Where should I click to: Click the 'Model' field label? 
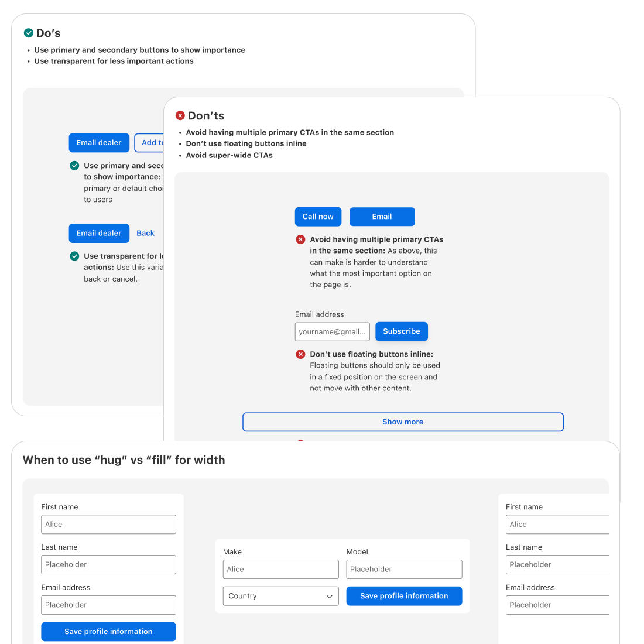357,552
